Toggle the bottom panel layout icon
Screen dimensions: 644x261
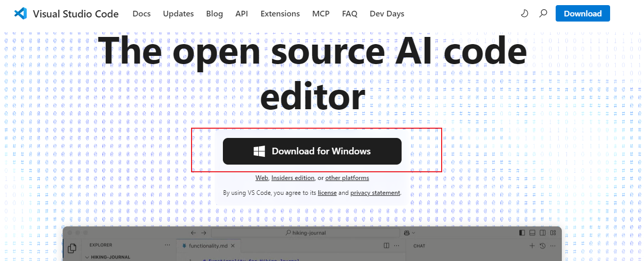[x=533, y=233]
